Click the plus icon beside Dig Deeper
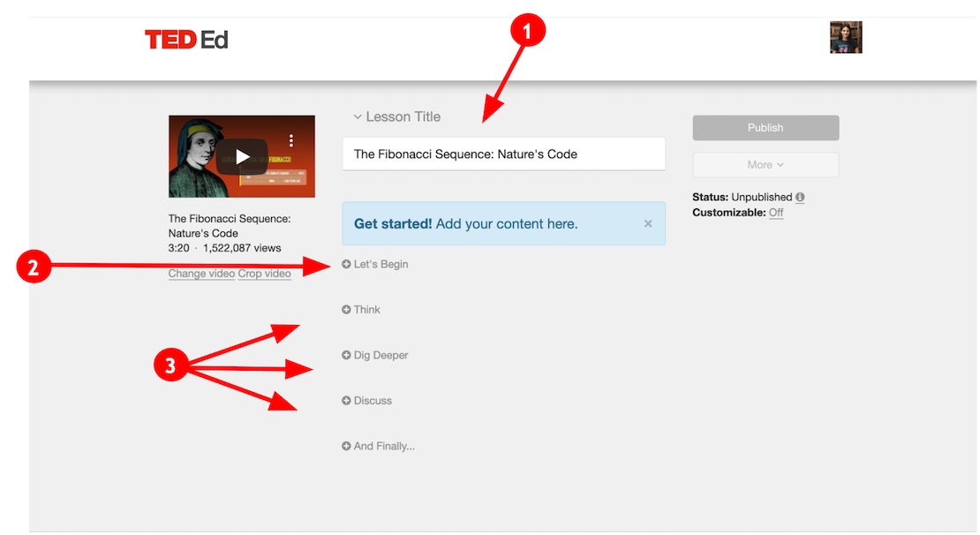 [x=346, y=355]
